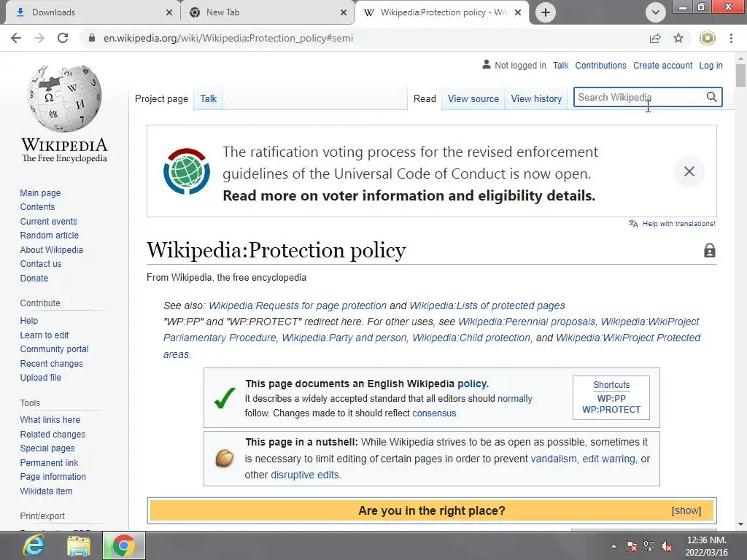This screenshot has width=747, height=560.
Task: Open Random article in sidebar
Action: click(x=50, y=236)
